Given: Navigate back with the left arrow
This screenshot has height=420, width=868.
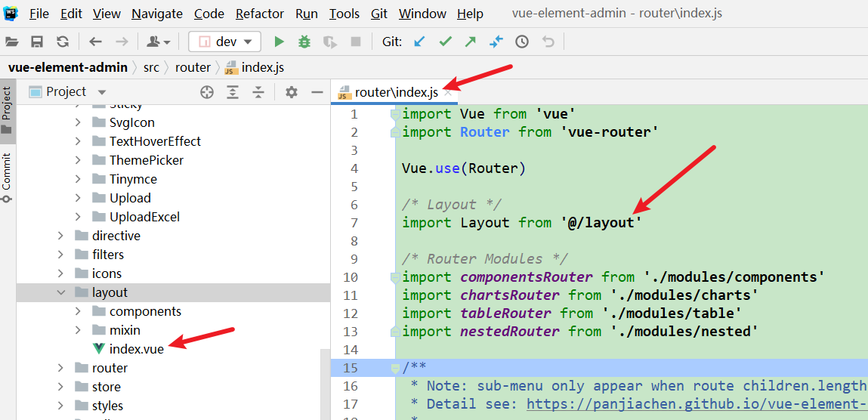Looking at the screenshot, I should click(96, 42).
